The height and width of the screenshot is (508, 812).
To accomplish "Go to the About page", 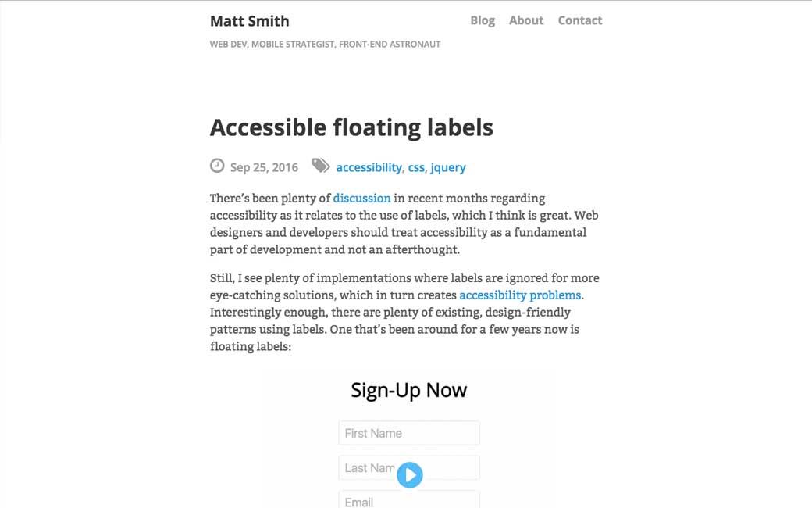I will (526, 20).
